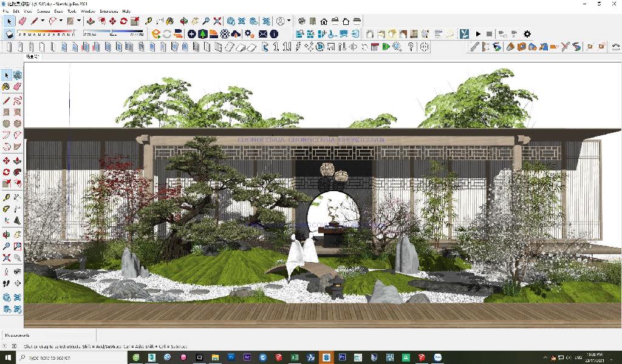Viewport: 622px width, 364px height.
Task: Open the Arc tool dropdown arrow
Action: [61, 21]
